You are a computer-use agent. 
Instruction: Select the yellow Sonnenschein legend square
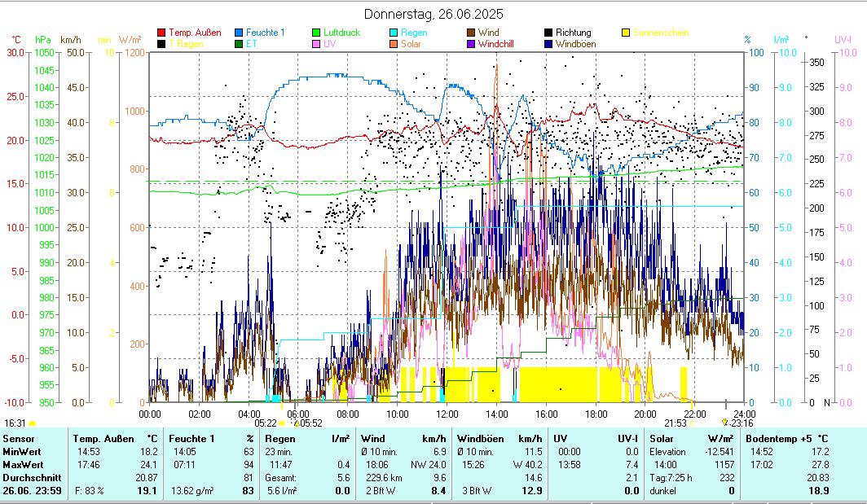coord(626,33)
